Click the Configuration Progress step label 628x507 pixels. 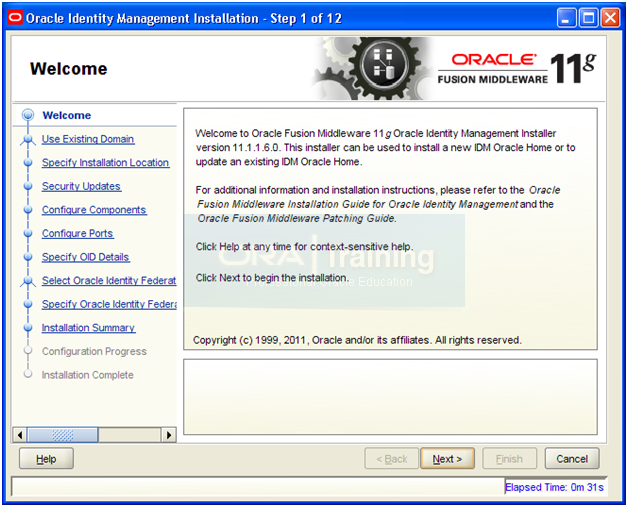point(94,351)
